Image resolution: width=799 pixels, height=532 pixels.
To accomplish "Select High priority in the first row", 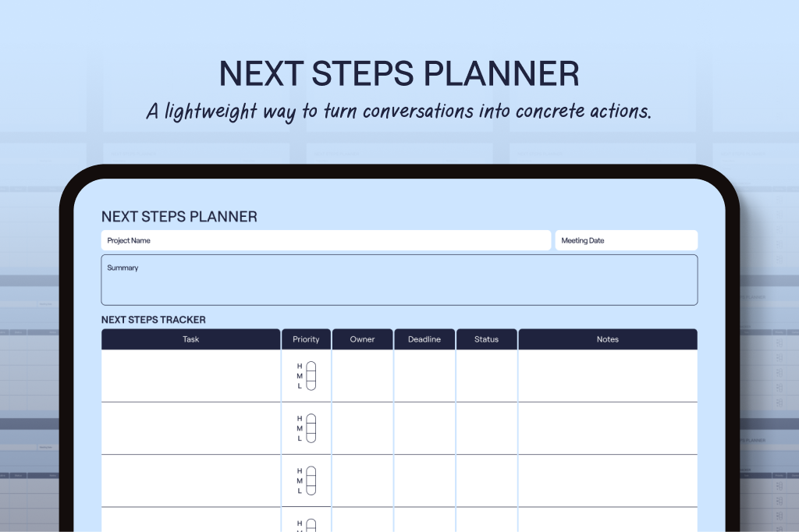I will (x=311, y=367).
